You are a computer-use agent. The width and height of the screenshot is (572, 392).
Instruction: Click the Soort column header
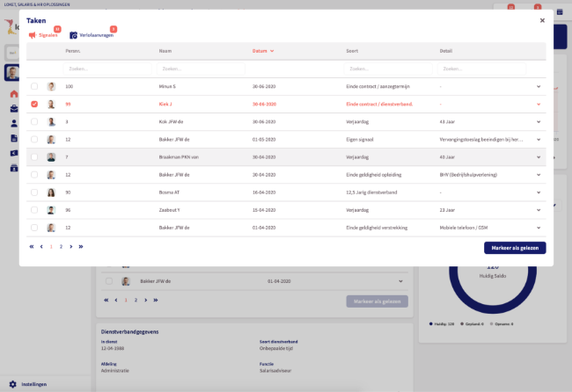[352, 51]
